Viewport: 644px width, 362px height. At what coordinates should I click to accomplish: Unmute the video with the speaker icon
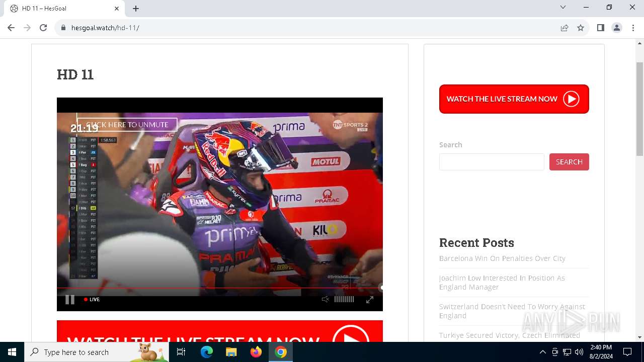pyautogui.click(x=326, y=299)
